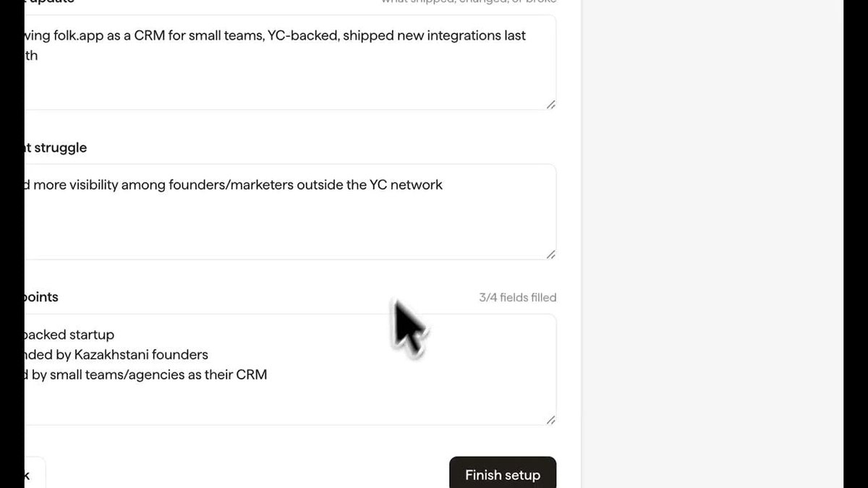Viewport: 868px width, 488px height.
Task: Focus the struggle field about visibility among founders
Action: pos(290,212)
